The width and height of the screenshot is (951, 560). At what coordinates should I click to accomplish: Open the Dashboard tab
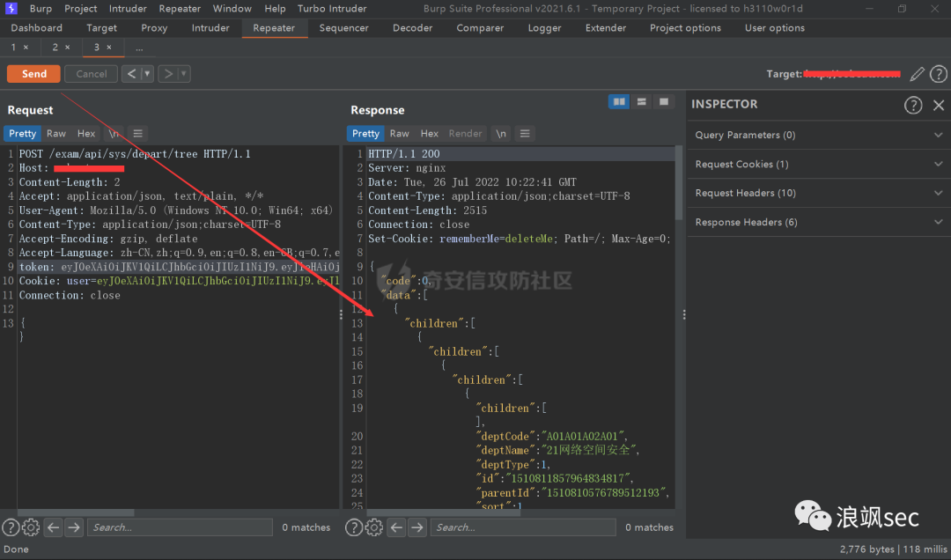point(36,28)
